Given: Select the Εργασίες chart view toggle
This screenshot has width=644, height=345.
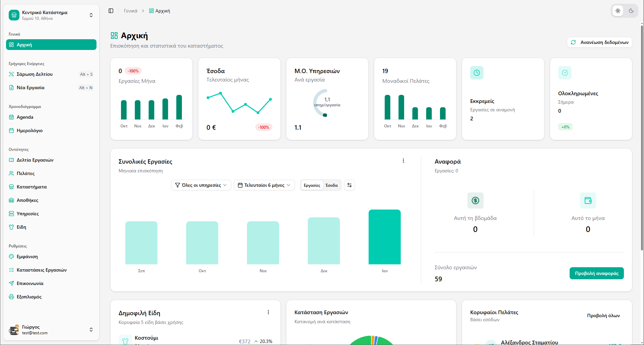Looking at the screenshot, I should pyautogui.click(x=312, y=185).
